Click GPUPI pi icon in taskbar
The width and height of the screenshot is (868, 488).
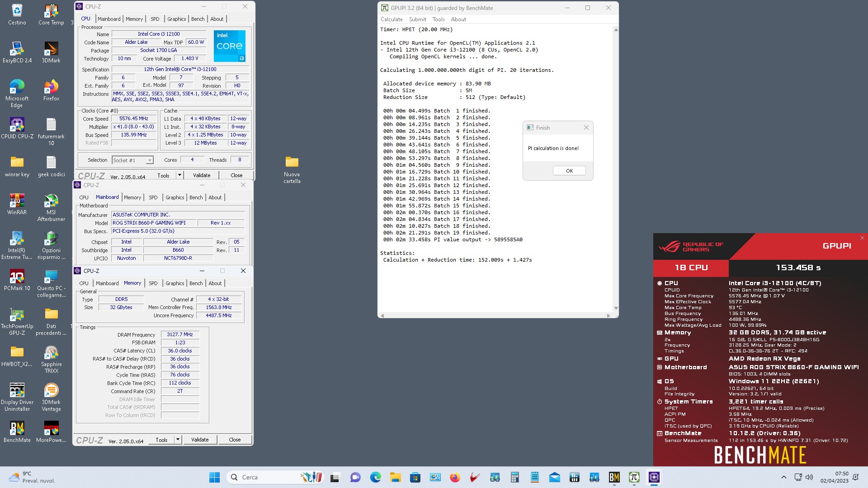pos(634,477)
